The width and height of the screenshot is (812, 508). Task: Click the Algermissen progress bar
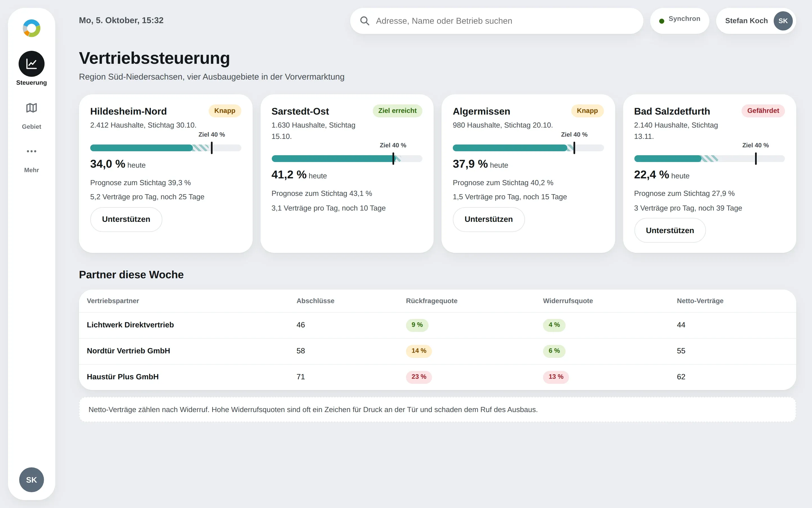tap(528, 148)
